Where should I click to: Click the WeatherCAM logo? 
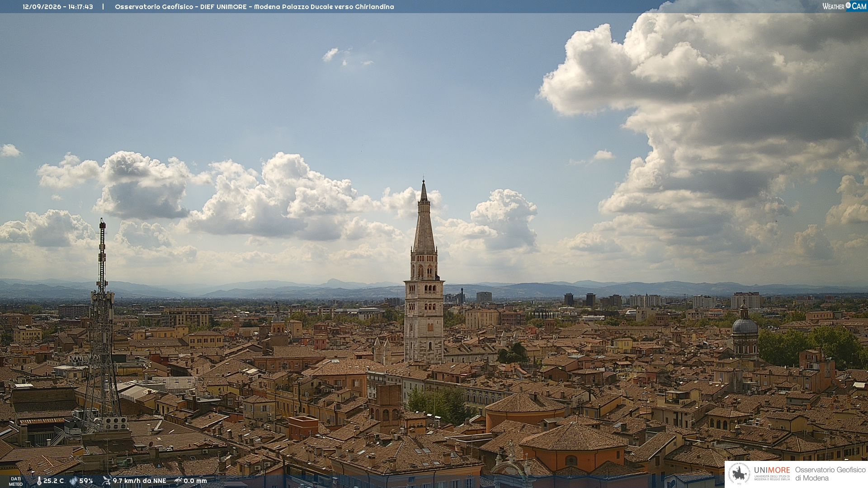[x=844, y=6]
